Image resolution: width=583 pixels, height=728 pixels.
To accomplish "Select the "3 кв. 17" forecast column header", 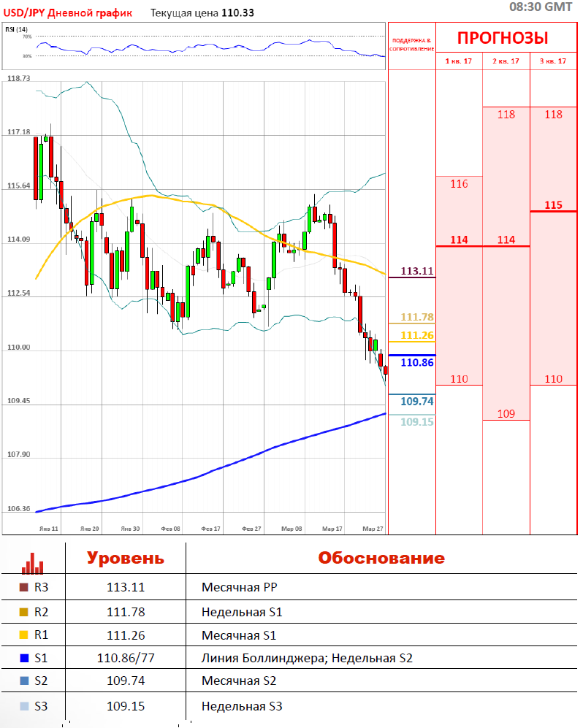I will pyautogui.click(x=553, y=61).
